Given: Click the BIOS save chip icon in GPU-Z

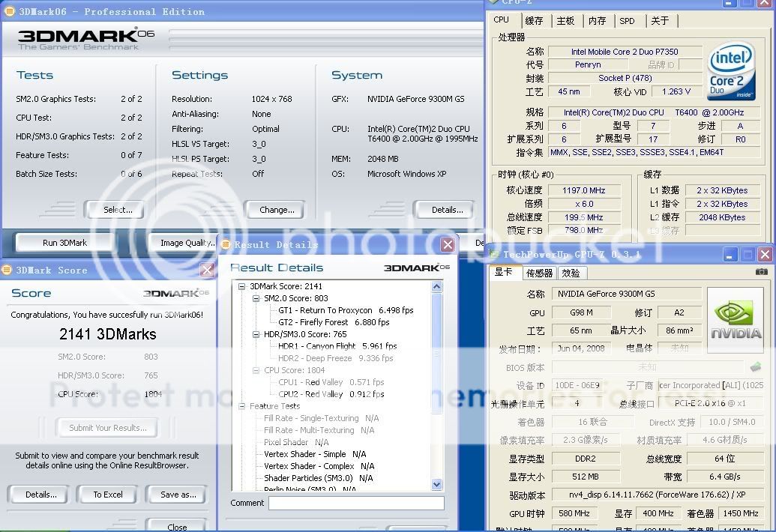Looking at the screenshot, I should point(755,367).
